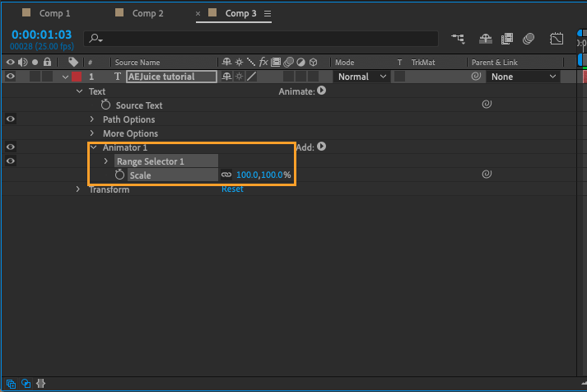This screenshot has height=392, width=587.
Task: Lock the AEJuice tutorial layer
Action: pyautogui.click(x=47, y=77)
